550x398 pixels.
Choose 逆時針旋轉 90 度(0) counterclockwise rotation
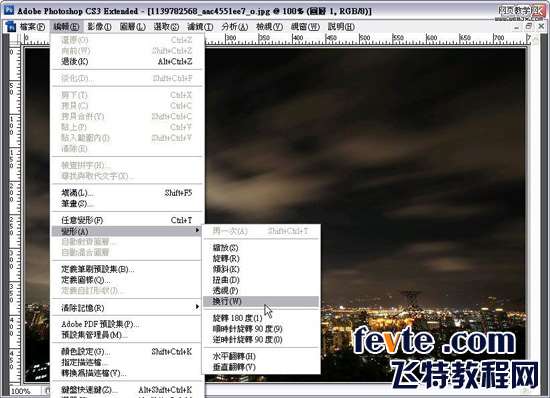[261, 339]
